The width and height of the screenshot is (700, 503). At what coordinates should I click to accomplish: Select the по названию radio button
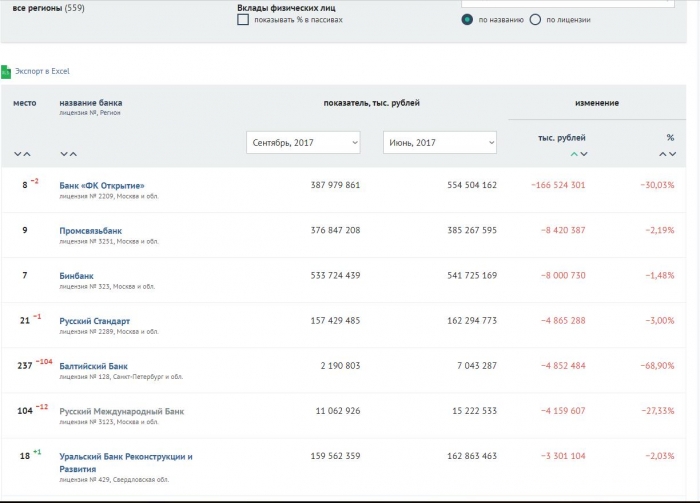point(467,20)
